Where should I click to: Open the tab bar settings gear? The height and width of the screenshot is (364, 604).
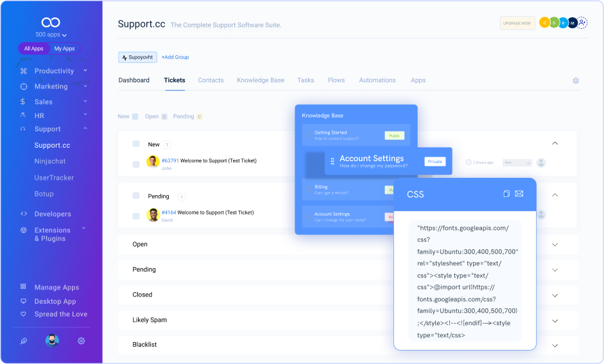tap(576, 81)
